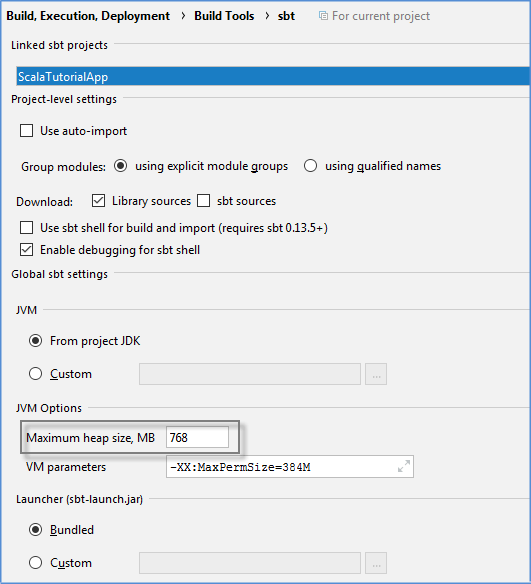Select using qualified names radio option
The width and height of the screenshot is (531, 584).
tap(310, 166)
